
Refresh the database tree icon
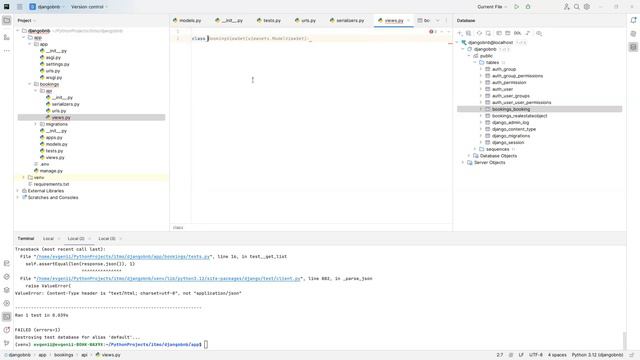pos(479,33)
